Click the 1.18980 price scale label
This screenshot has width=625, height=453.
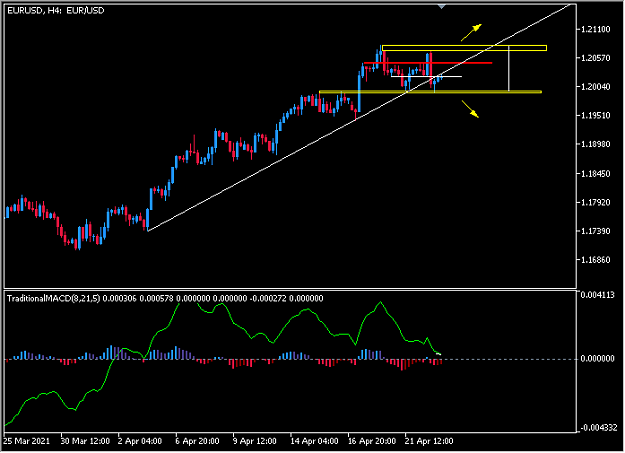click(596, 144)
